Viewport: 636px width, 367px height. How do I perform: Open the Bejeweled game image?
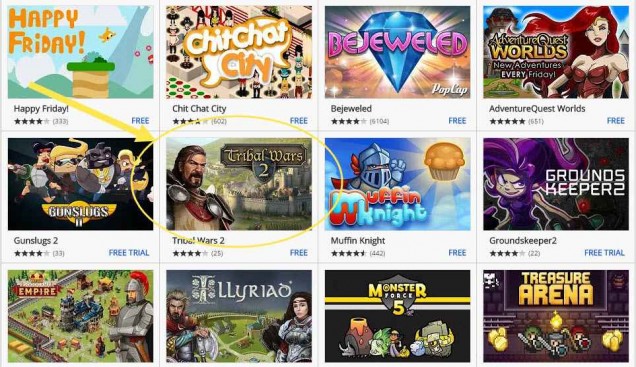point(398,52)
